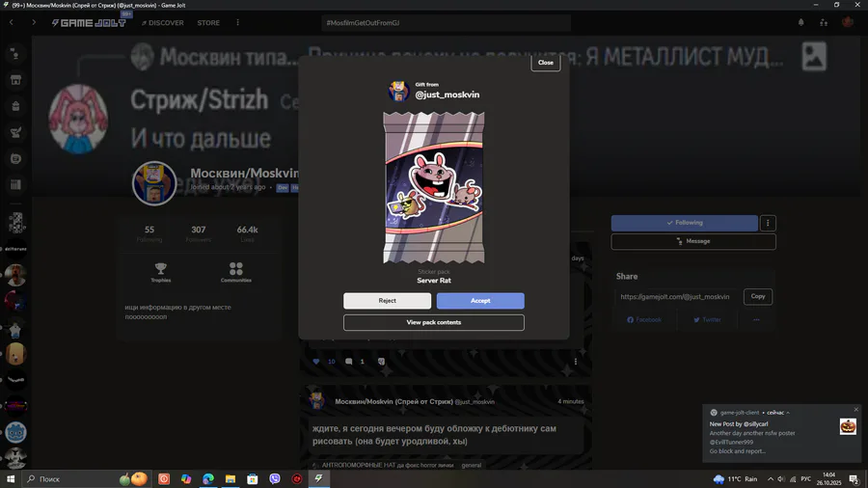Viewport: 868px width, 488px height.
Task: Open the playlists icon in left sidebar
Action: coord(15,185)
